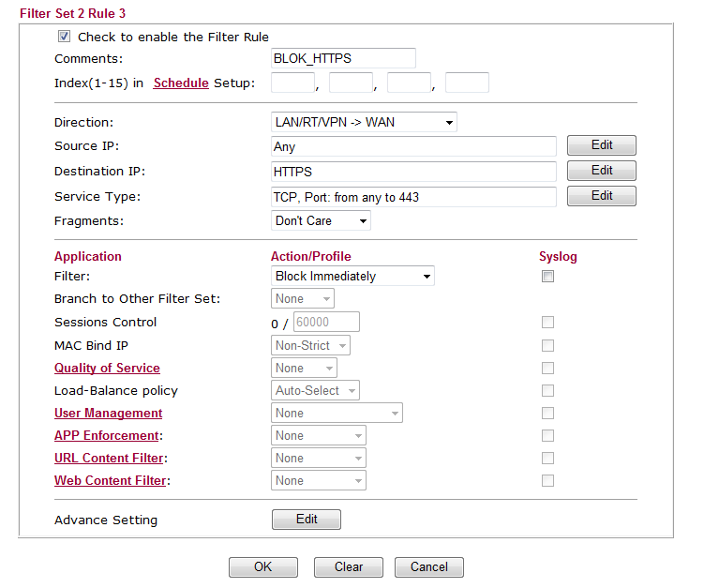Click Edit button for Destination IP
Screen dimensions: 704x588
coord(602,171)
